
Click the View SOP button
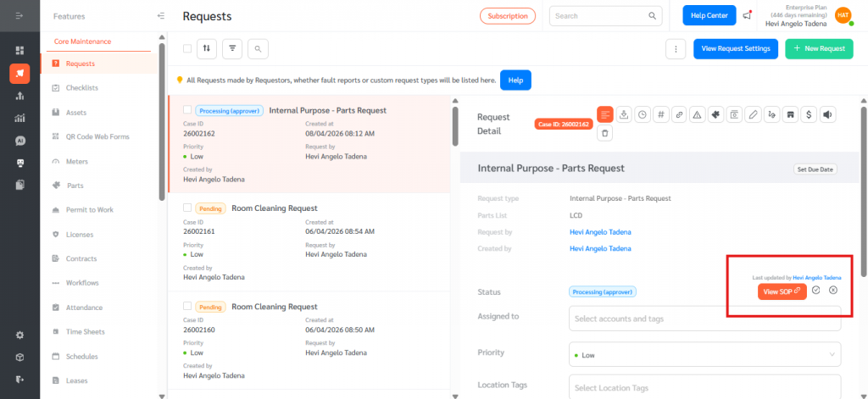coord(782,291)
